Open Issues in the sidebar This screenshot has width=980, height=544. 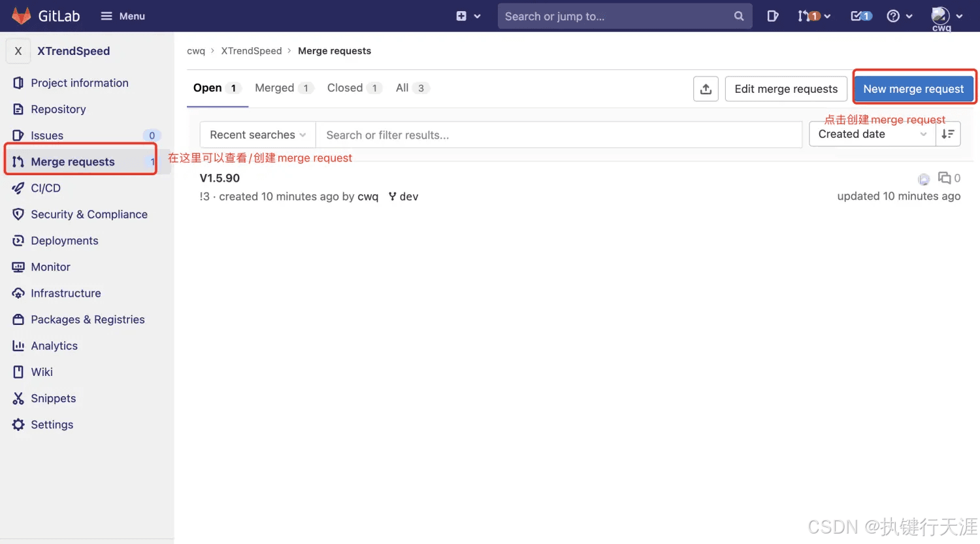47,135
